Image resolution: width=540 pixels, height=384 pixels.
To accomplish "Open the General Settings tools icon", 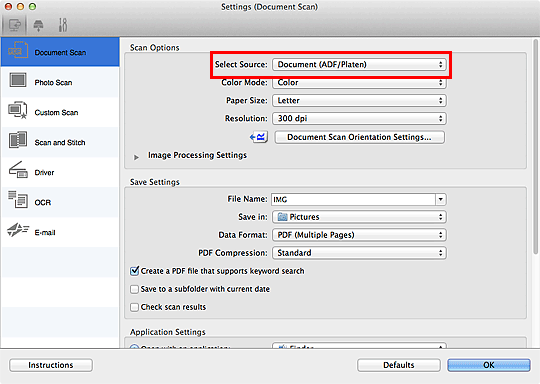I will (63, 25).
